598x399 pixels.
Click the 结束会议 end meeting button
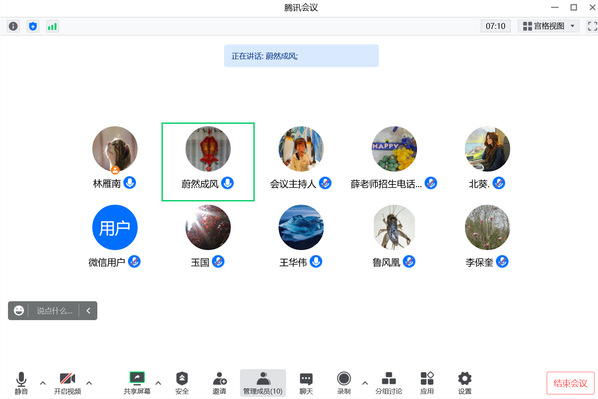click(570, 383)
